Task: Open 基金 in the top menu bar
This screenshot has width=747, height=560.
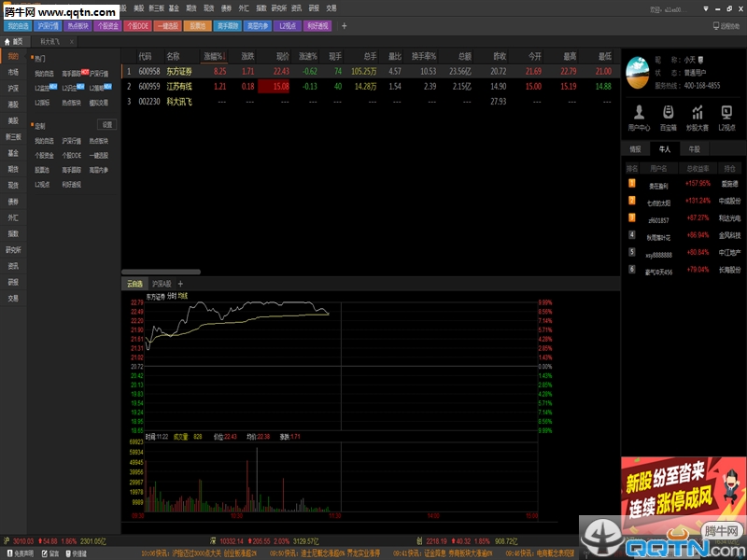Action: click(x=174, y=8)
